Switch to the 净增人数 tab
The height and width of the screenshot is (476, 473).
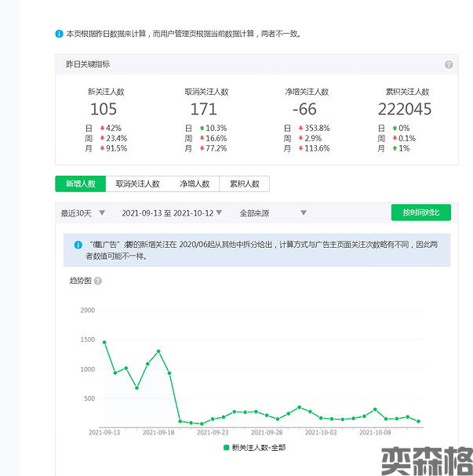coord(194,183)
